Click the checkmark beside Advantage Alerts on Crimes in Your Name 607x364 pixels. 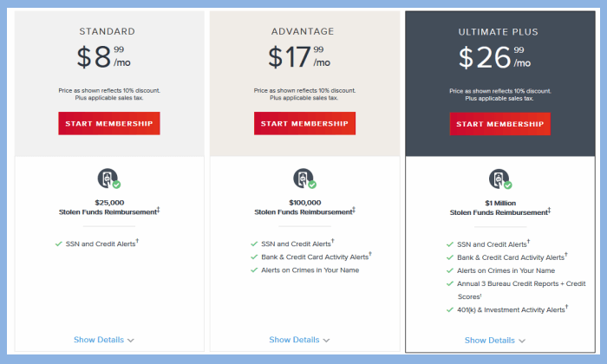pos(254,270)
